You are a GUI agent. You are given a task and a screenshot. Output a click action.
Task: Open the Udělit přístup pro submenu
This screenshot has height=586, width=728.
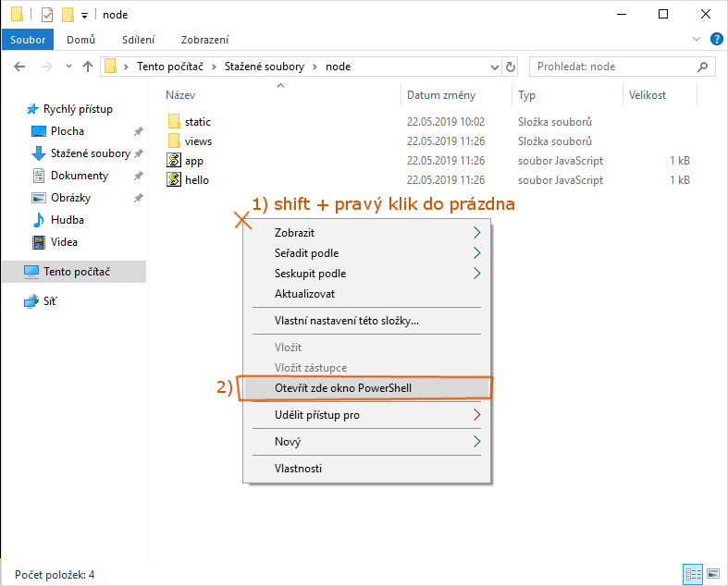367,415
